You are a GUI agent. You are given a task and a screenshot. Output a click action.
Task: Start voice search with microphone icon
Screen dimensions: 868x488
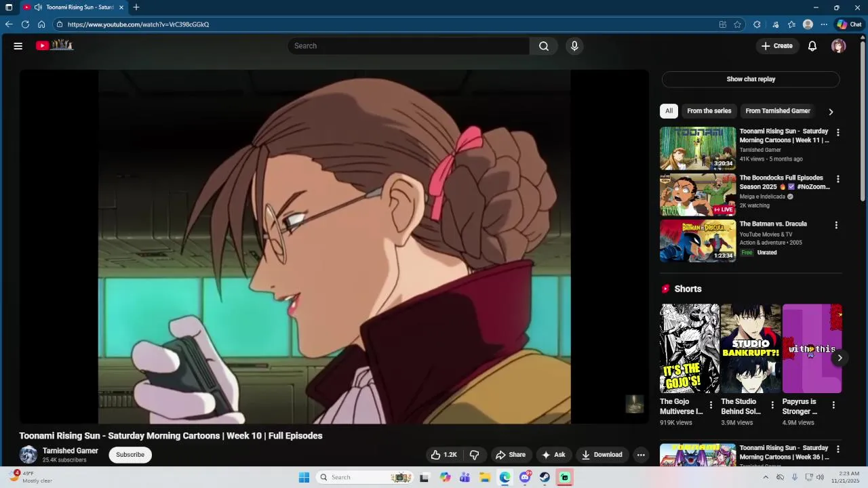pos(574,46)
